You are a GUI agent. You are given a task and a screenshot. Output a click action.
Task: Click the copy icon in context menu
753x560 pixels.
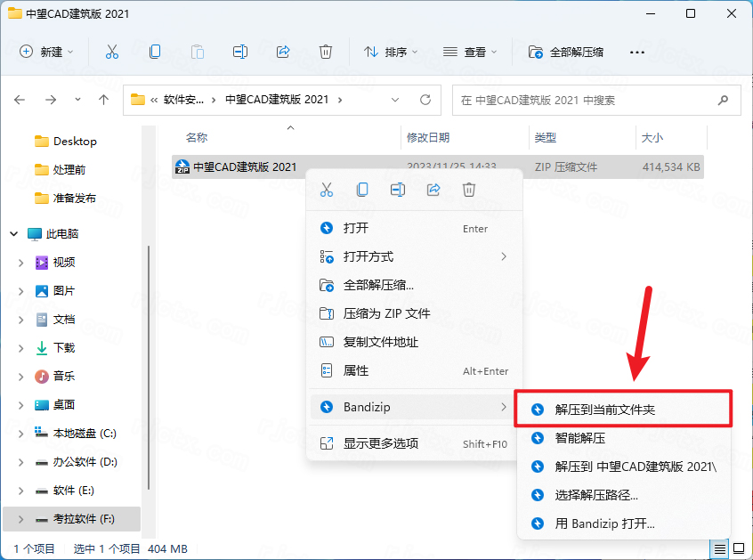coord(362,190)
